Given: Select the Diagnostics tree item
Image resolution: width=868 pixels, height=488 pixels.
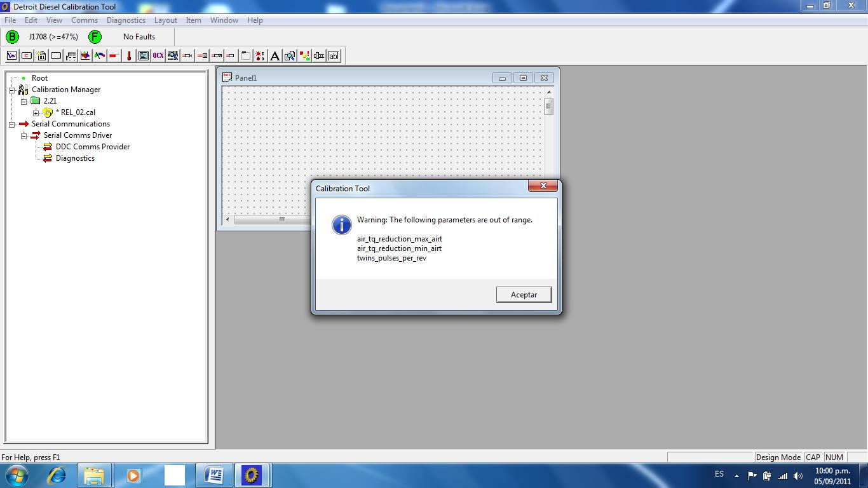Looking at the screenshot, I should click(75, 158).
